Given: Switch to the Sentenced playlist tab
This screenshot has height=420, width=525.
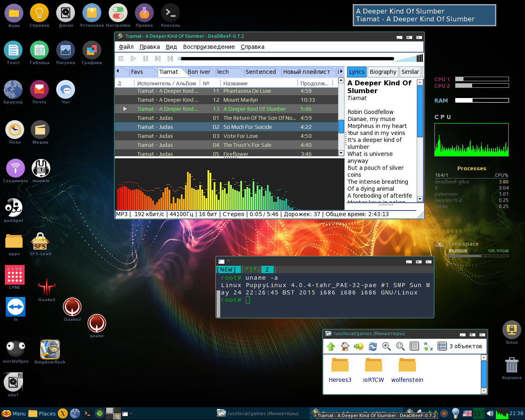Looking at the screenshot, I should (x=260, y=72).
